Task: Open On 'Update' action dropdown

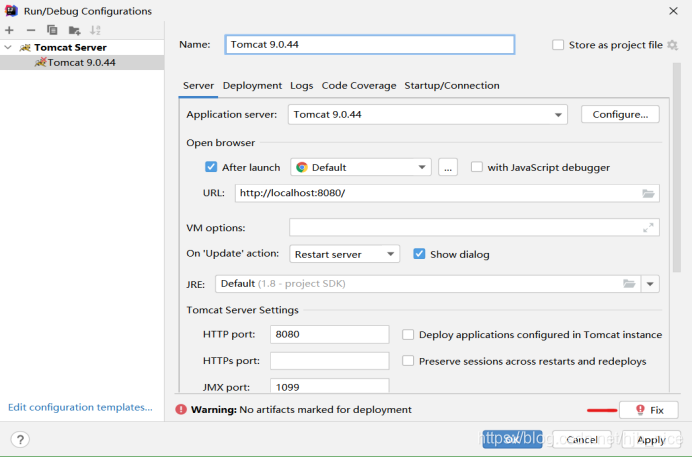Action: pos(344,254)
